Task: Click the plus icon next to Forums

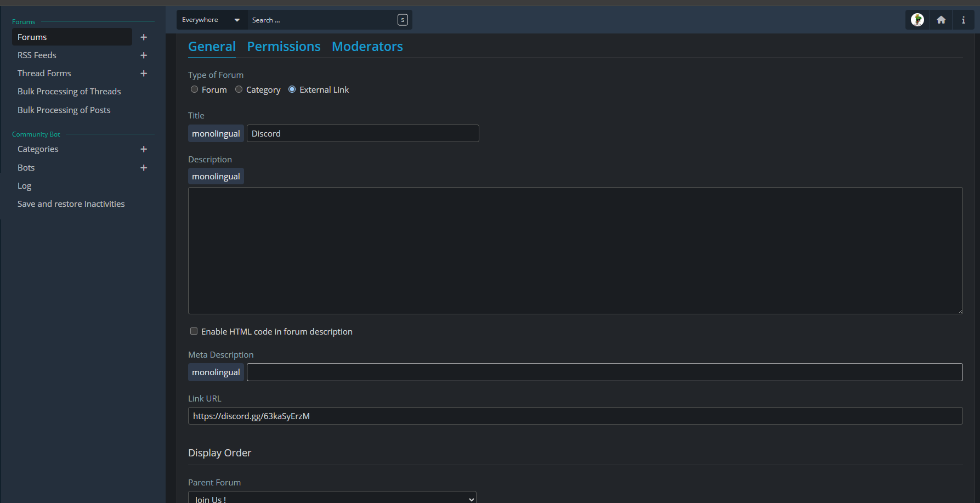Action: coord(144,37)
